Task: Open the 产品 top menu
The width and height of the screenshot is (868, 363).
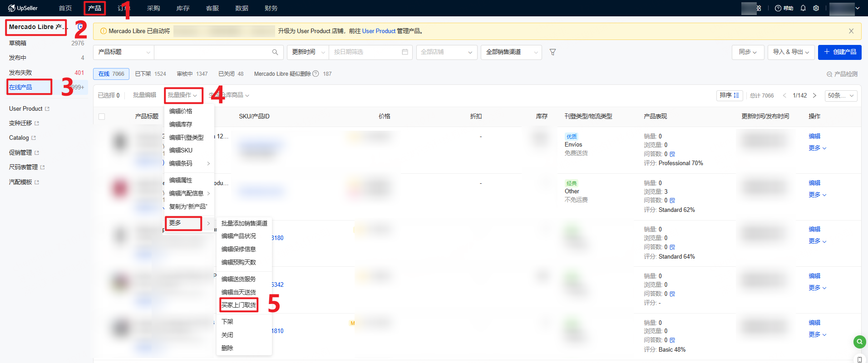Action: [x=94, y=8]
